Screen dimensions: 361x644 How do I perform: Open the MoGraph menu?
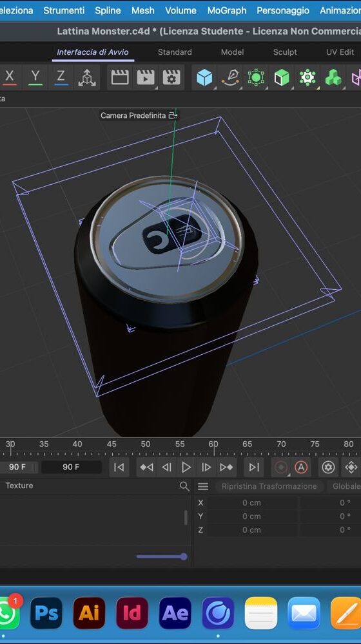click(x=226, y=10)
